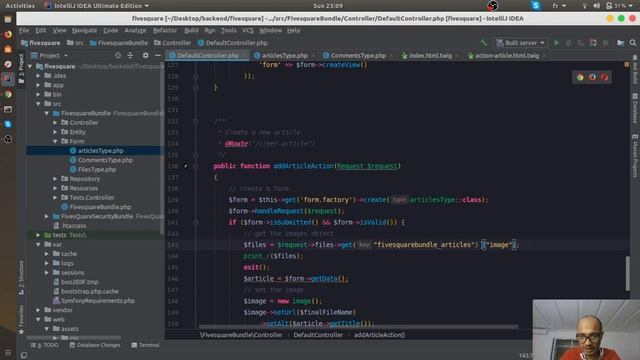The width and height of the screenshot is (640, 360).
Task: Toggle tool window quick-access icon at bottom-left corner
Action: (24, 355)
